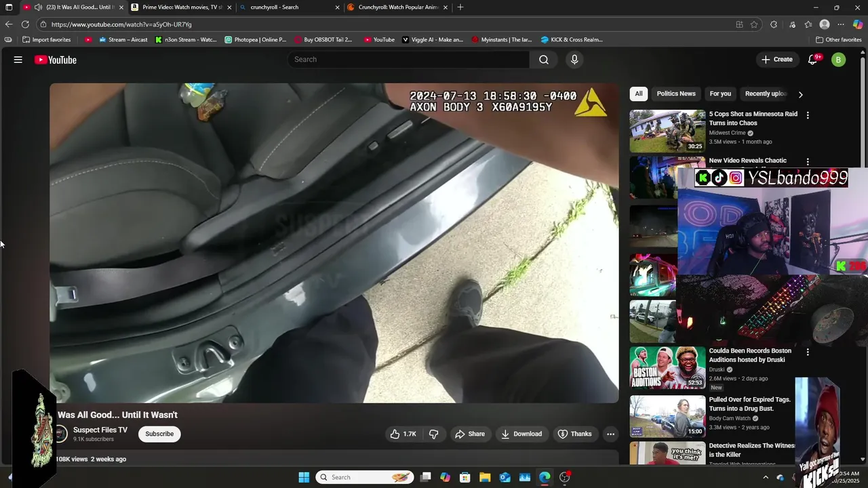This screenshot has width=868, height=488.
Task: Open Other favorites folder
Action: (x=838, y=39)
